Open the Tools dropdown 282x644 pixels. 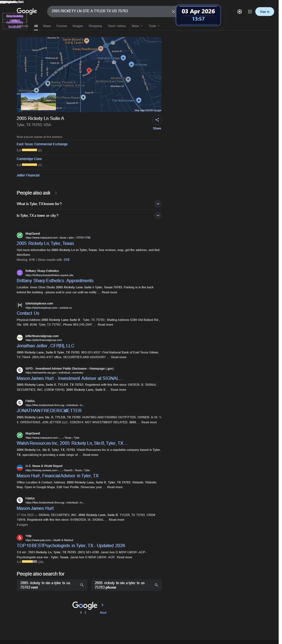click(x=154, y=26)
